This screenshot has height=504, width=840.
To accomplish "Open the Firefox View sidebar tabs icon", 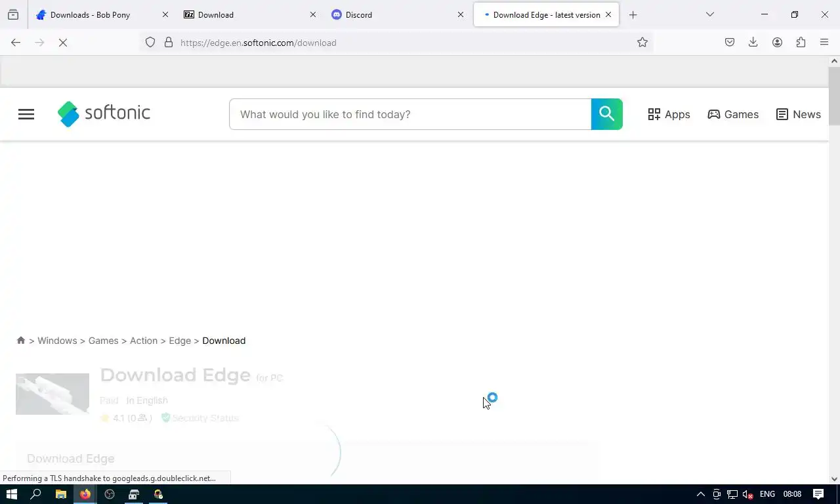I will pyautogui.click(x=13, y=14).
